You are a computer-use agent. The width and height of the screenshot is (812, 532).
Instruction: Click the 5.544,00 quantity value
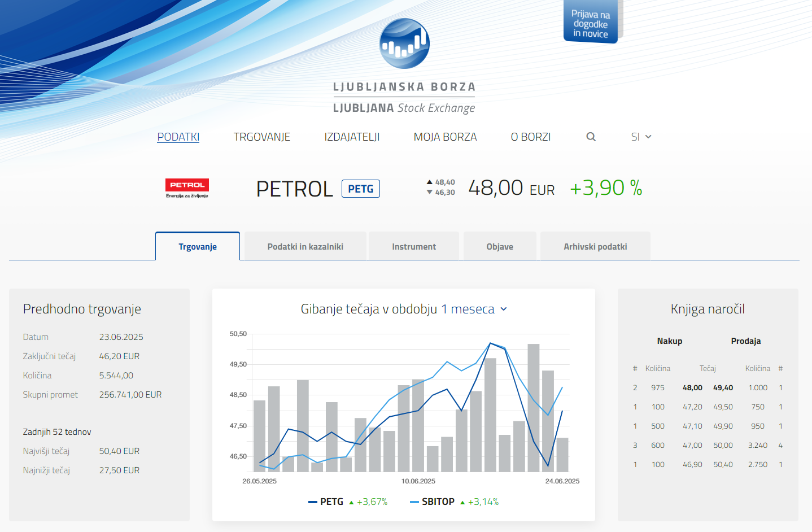coord(116,375)
